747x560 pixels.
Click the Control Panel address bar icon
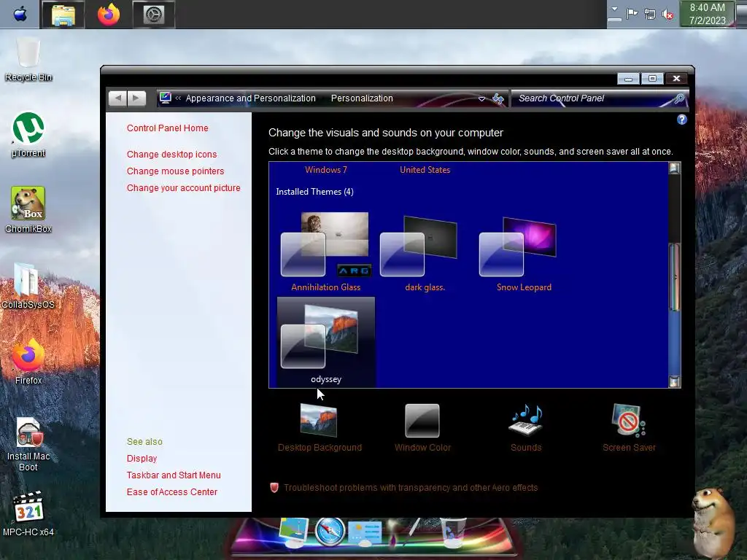[x=166, y=98]
